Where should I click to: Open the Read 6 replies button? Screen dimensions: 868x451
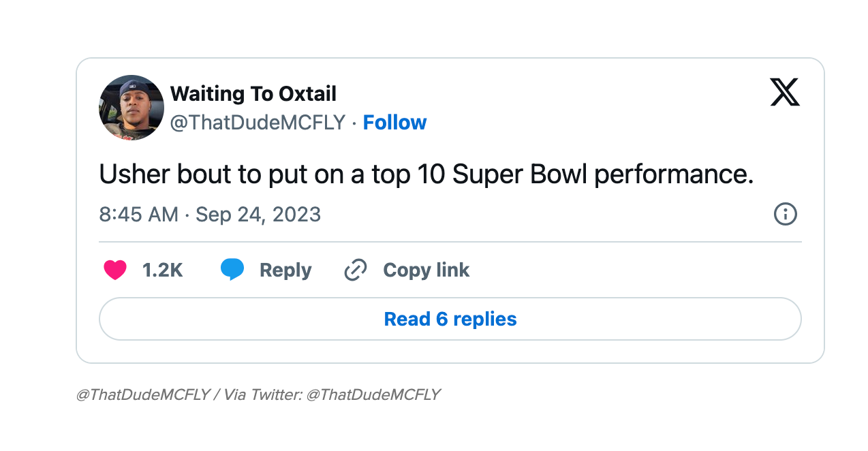coord(450,319)
